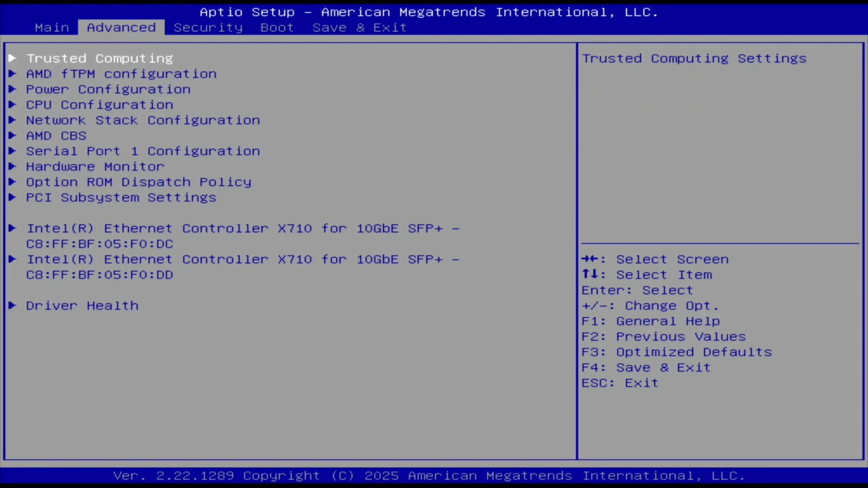Click the ESC: Exit hint

coord(620,383)
